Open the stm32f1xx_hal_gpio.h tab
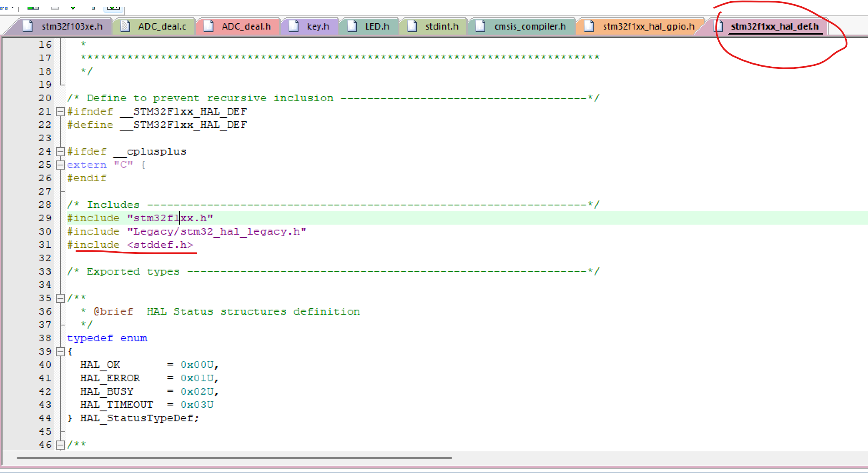The height and width of the screenshot is (473, 868). click(x=648, y=26)
